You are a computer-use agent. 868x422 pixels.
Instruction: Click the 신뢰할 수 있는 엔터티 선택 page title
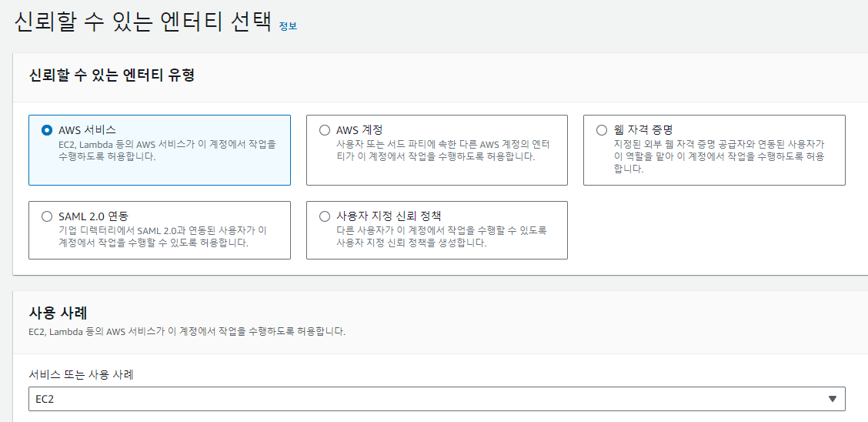click(x=143, y=22)
